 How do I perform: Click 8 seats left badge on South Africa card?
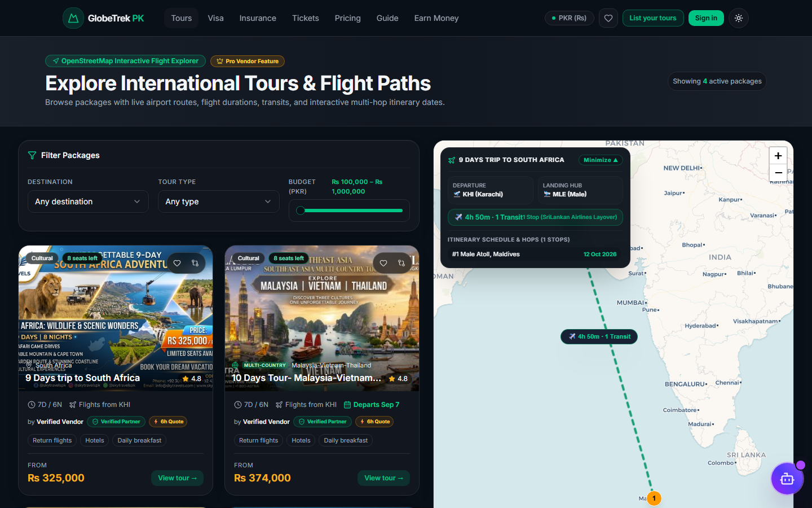pyautogui.click(x=82, y=259)
